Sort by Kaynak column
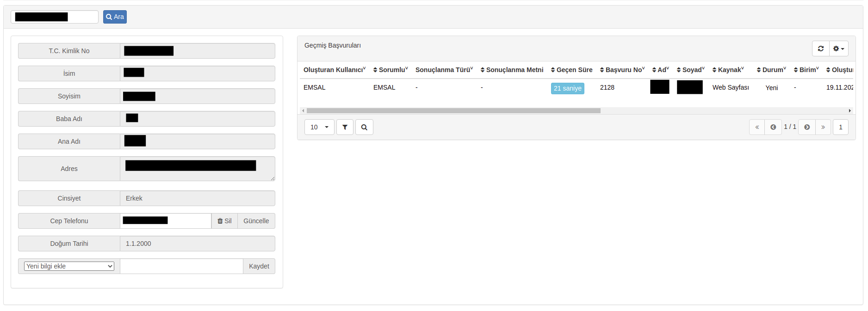Screen dimensions: 868x311 [728, 70]
